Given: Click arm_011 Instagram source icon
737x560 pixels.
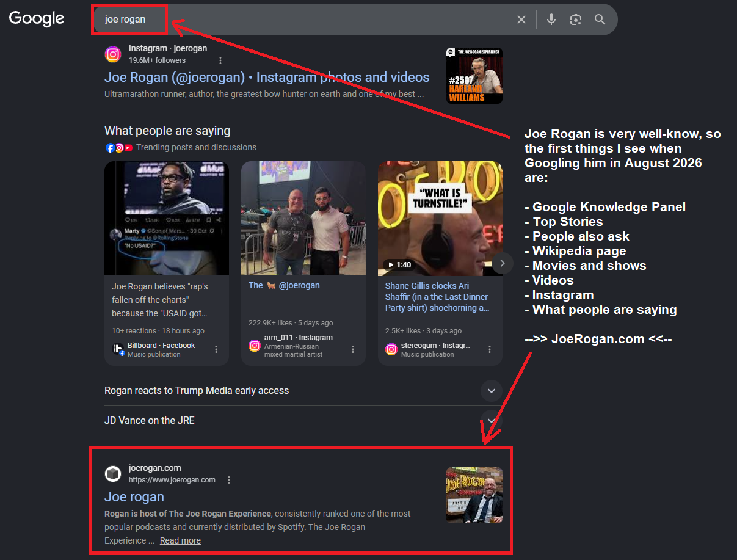Looking at the screenshot, I should point(255,346).
